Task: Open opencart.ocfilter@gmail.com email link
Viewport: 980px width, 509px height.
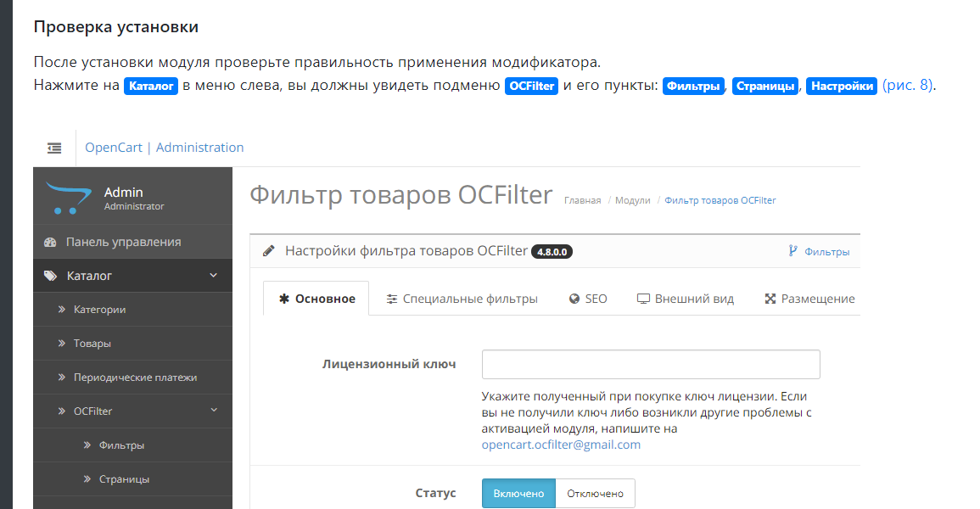Action: coord(561,445)
